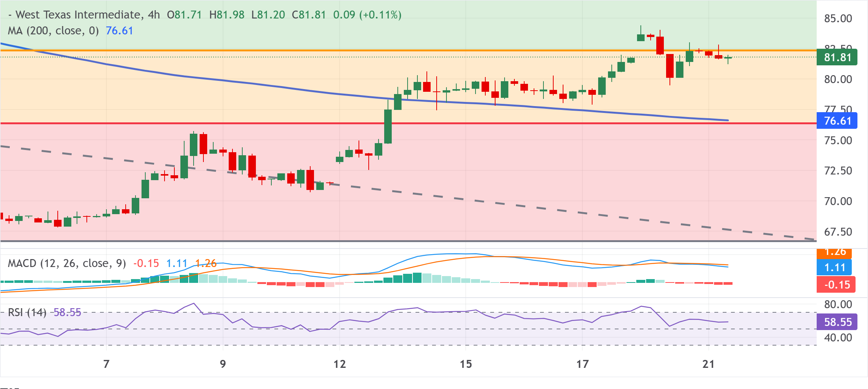Click the MACD histogram value -0.15 in legend

pos(146,263)
